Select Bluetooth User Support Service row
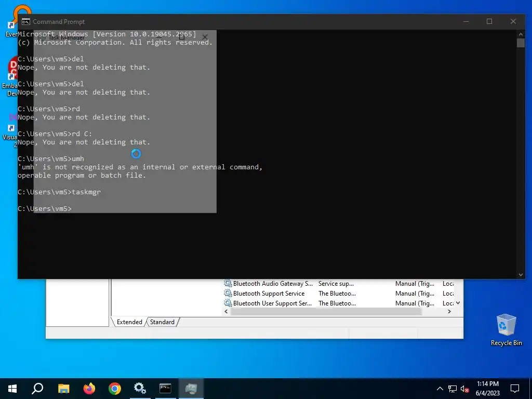Screen dimensions: 532x399 [x=340, y=303]
